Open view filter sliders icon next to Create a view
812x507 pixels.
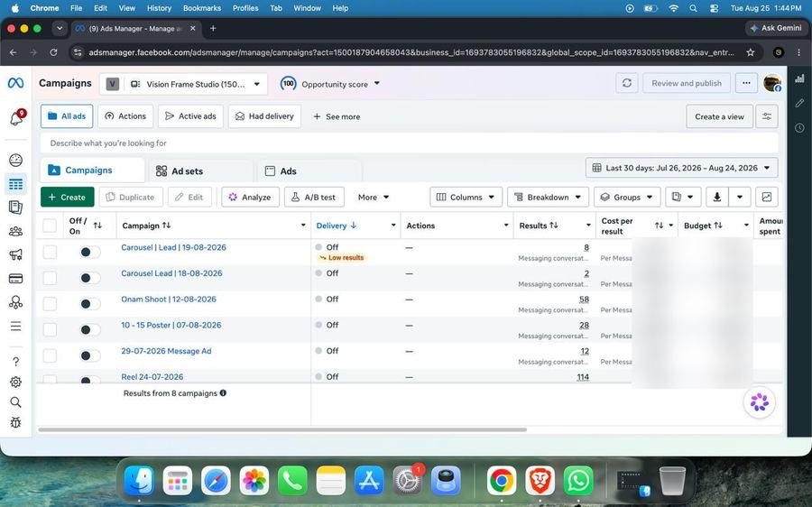(x=767, y=116)
